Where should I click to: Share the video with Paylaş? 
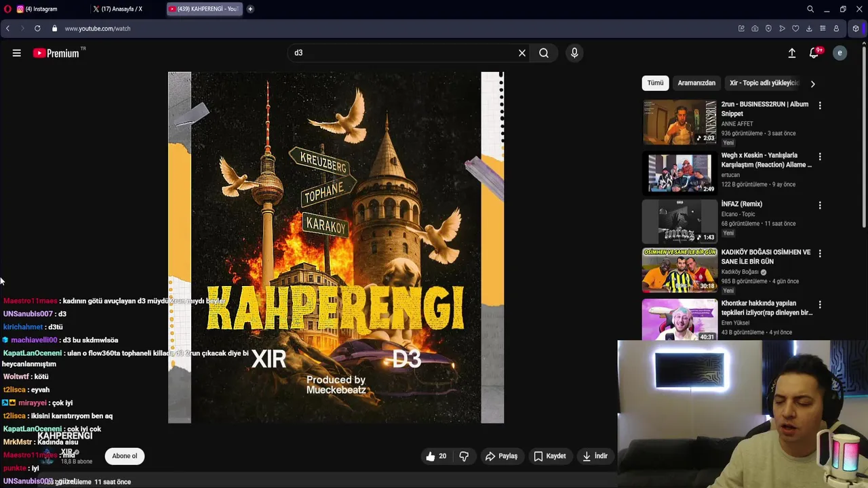click(501, 456)
